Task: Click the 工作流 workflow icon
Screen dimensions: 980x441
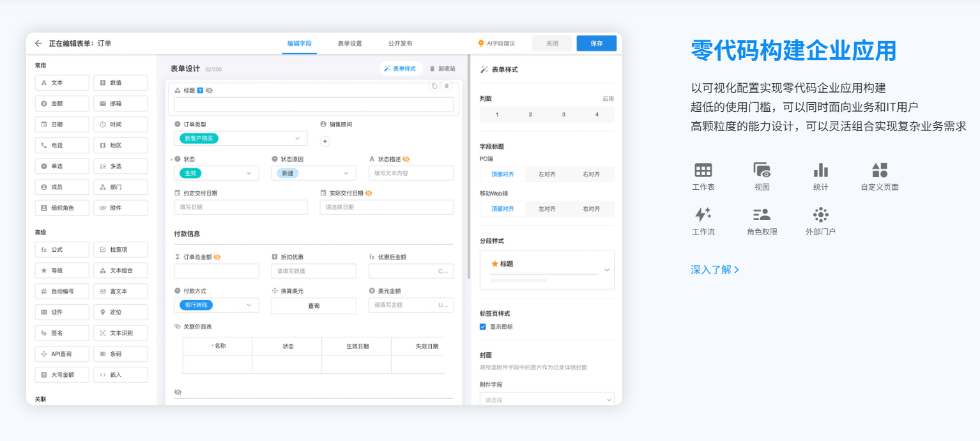Action: tap(703, 214)
